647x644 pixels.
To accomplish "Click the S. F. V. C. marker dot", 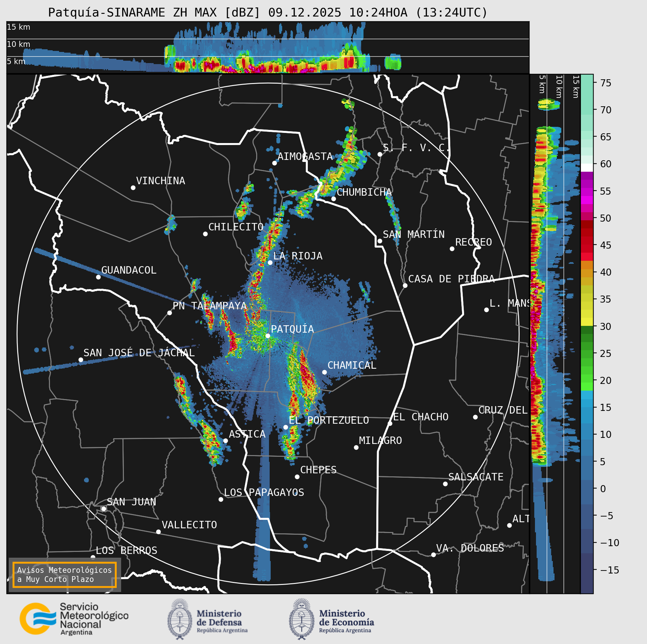I will coord(380,154).
